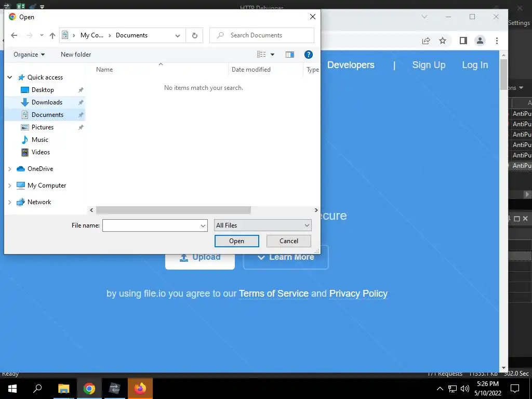
Task: Open the notification center icon
Action: pyautogui.click(x=515, y=389)
